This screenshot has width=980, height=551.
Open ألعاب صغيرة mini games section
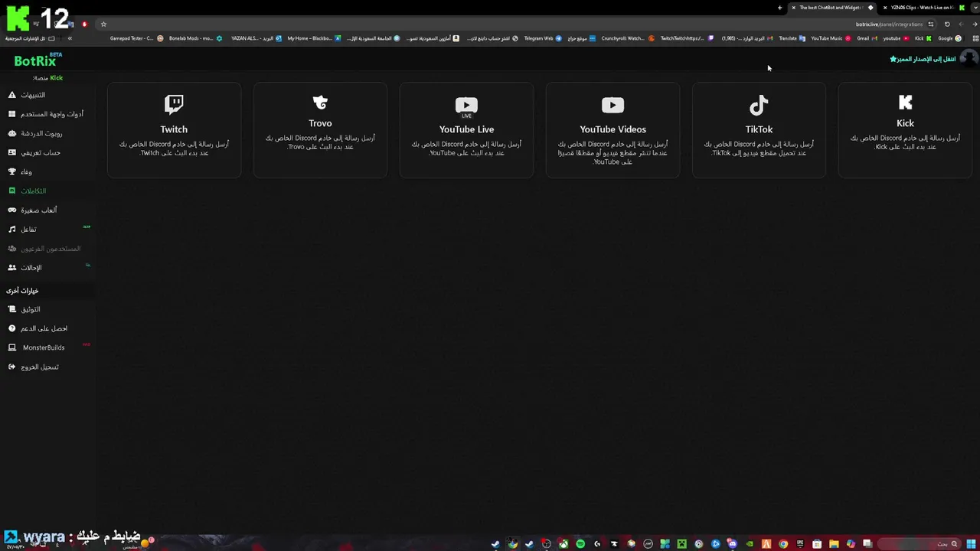pyautogui.click(x=32, y=210)
